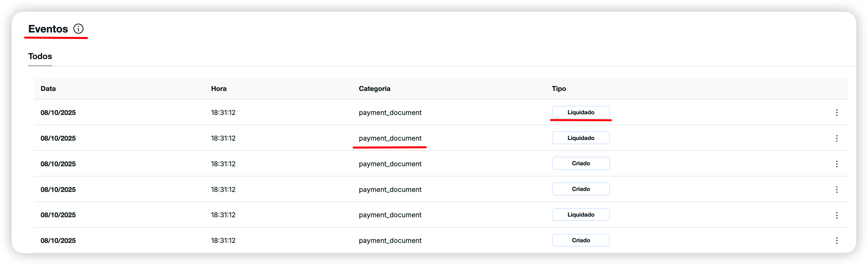Open the three-dot menu on third row
Screen dimensions: 868x265
[x=836, y=164]
